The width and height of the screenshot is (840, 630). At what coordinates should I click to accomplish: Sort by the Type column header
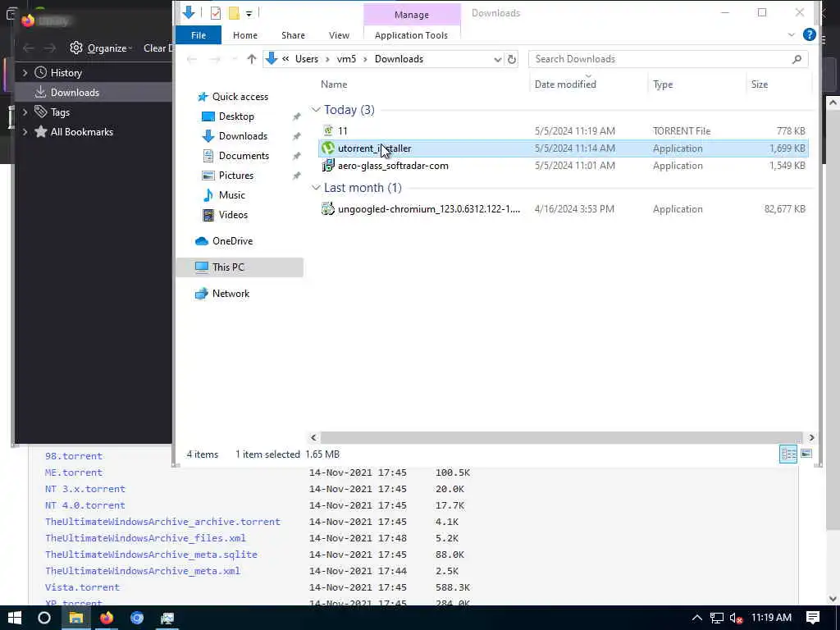663,84
